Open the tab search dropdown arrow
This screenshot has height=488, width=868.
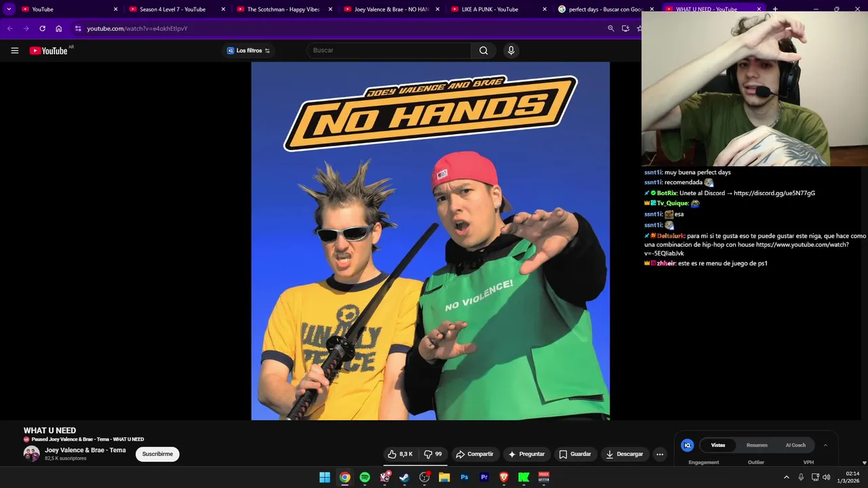point(9,9)
